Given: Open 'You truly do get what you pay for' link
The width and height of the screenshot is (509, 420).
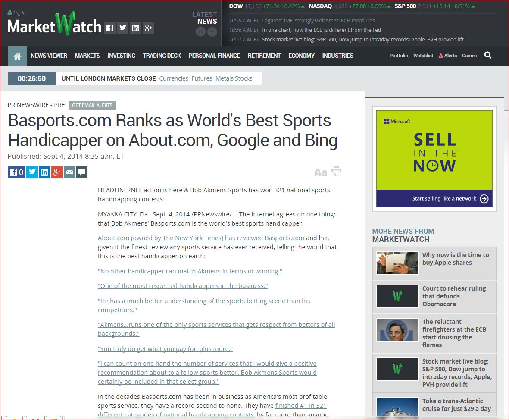Looking at the screenshot, I should point(165,349).
